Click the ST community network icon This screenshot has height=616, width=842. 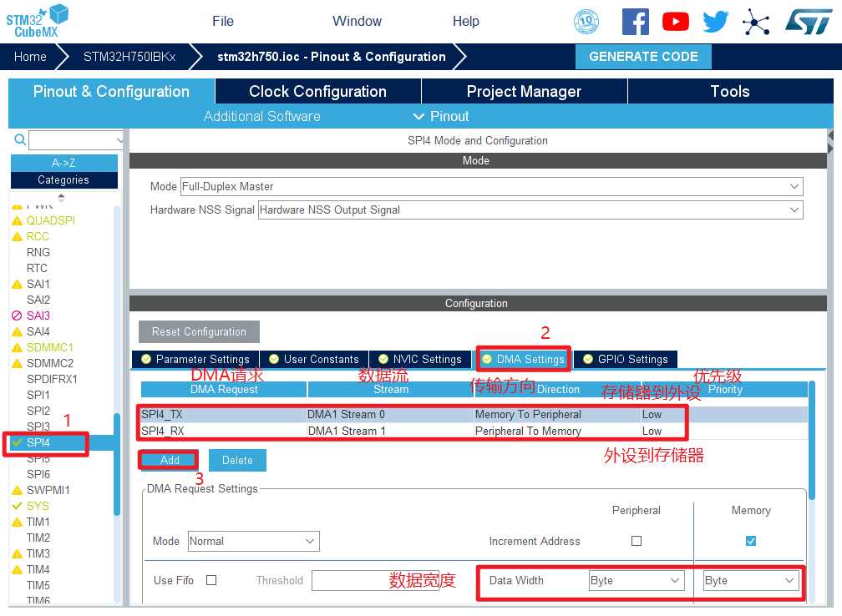pyautogui.click(x=756, y=22)
